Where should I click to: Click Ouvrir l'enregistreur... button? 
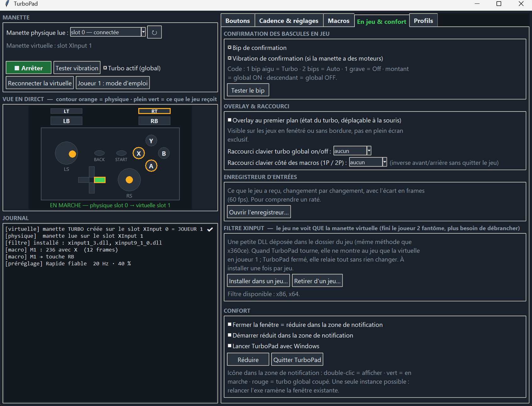pyautogui.click(x=259, y=212)
